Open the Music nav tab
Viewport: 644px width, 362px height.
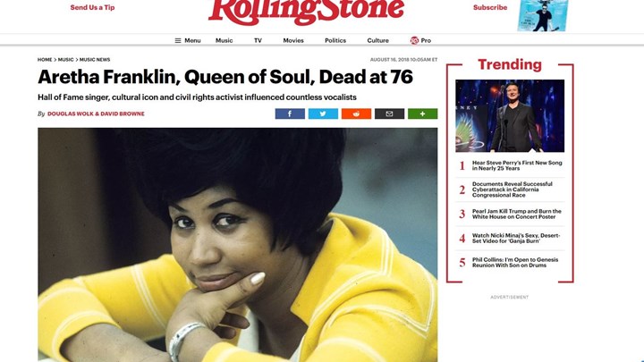pos(225,40)
